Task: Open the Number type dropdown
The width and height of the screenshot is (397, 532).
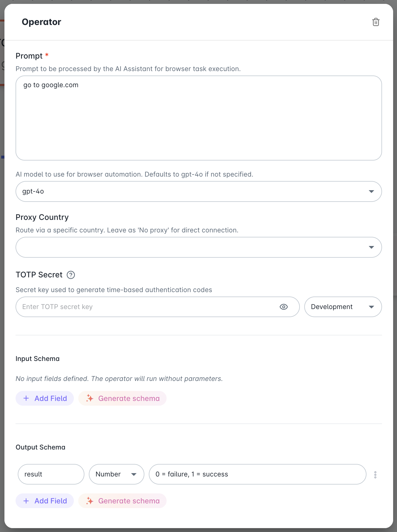Action: pos(116,474)
